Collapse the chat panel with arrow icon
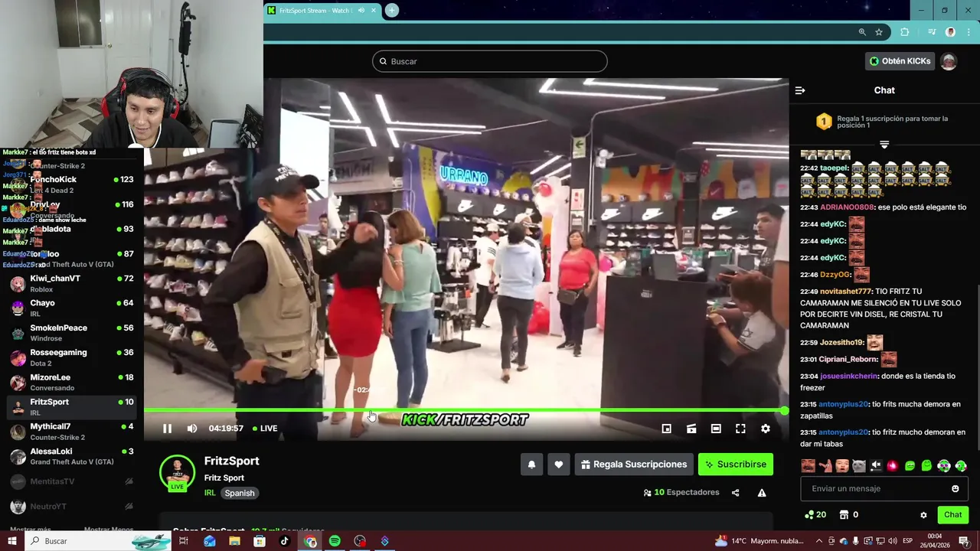Screen dimensions: 980x551 click(800, 90)
